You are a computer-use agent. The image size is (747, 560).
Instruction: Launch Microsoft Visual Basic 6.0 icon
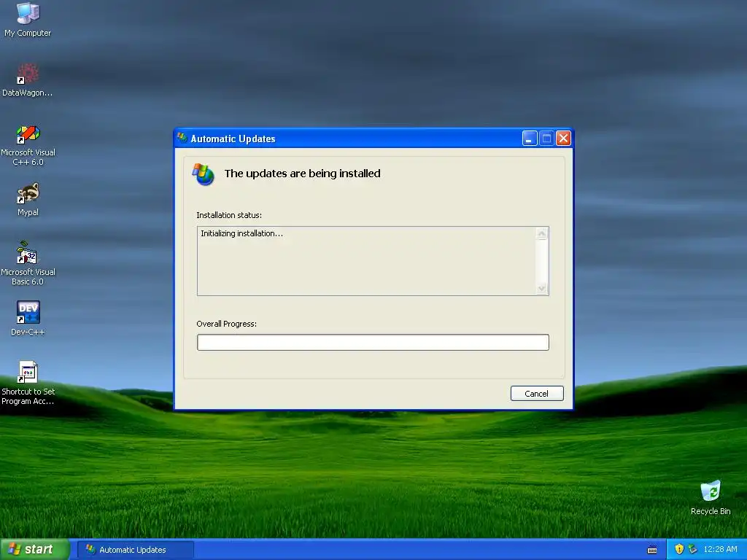coord(28,253)
